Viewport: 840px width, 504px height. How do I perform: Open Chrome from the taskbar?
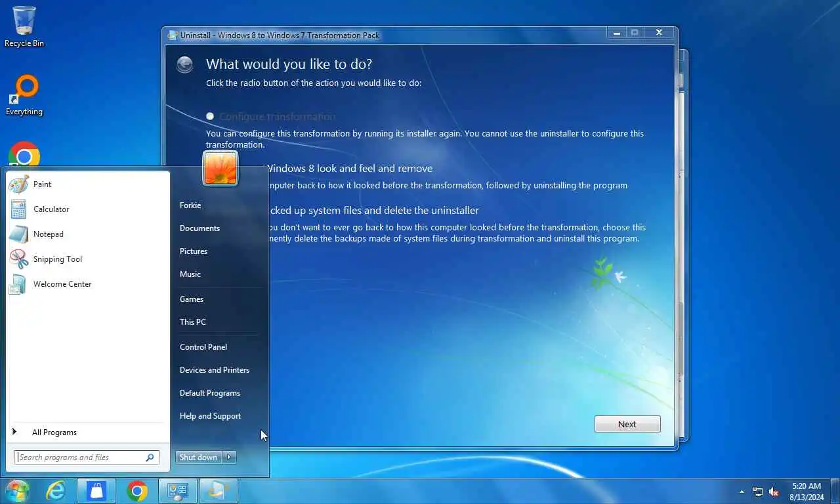(x=137, y=491)
